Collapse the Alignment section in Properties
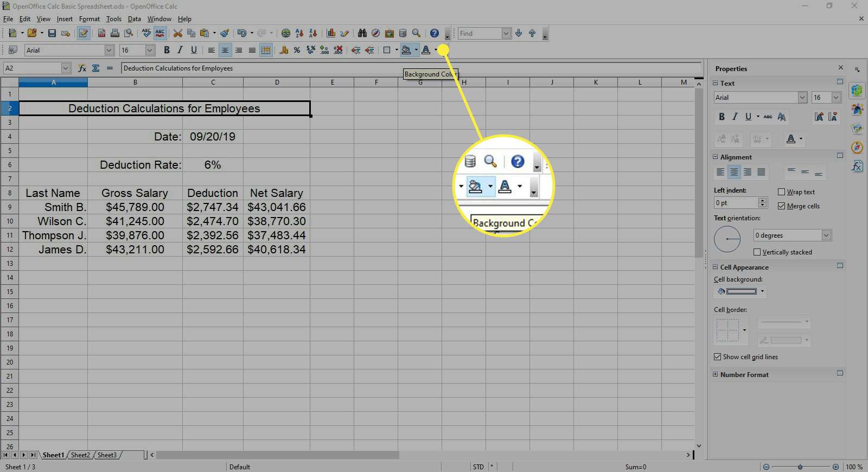Viewport: 868px width, 472px height. pyautogui.click(x=715, y=157)
